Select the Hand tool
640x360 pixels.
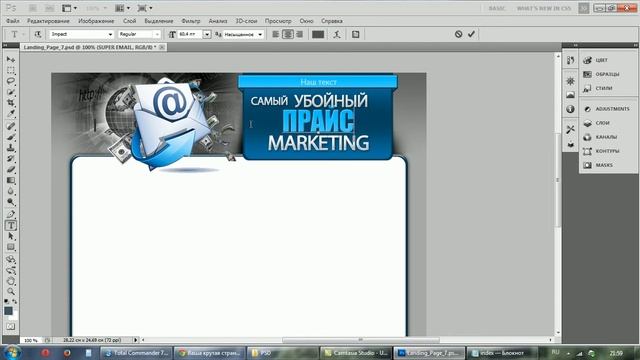(11, 281)
